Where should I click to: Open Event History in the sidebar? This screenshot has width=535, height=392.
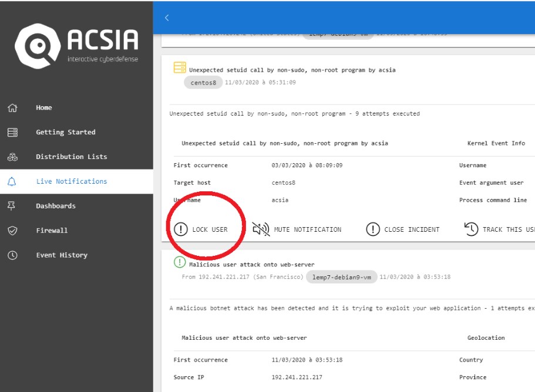pyautogui.click(x=76, y=255)
